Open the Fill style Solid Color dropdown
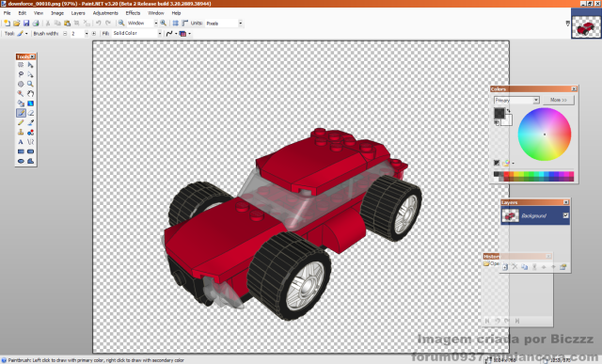The width and height of the screenshot is (602, 364). (x=160, y=34)
